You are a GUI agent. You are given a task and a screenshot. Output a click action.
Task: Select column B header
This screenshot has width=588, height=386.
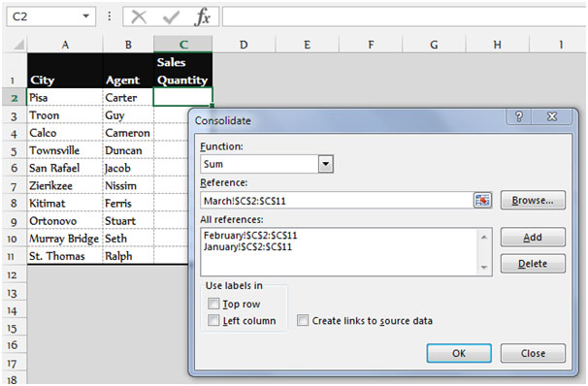coord(128,45)
